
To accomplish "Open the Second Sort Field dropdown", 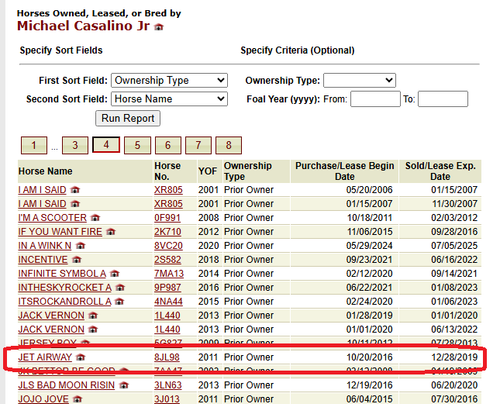I will pos(169,99).
